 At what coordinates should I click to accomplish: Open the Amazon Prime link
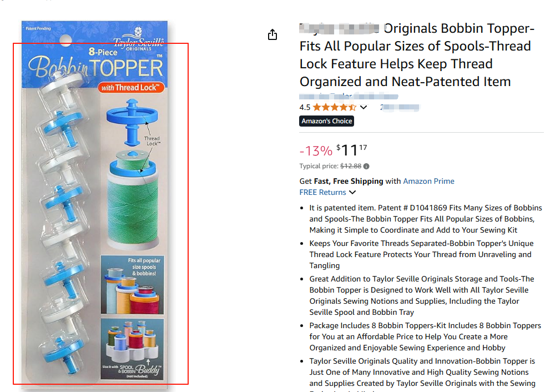[428, 181]
